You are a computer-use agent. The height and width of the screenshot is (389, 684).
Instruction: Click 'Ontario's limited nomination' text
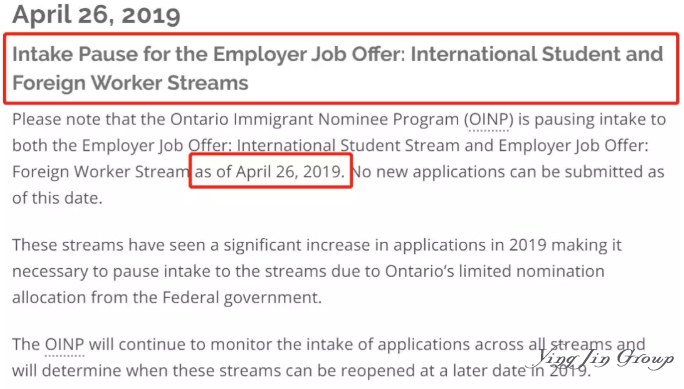tap(495, 271)
